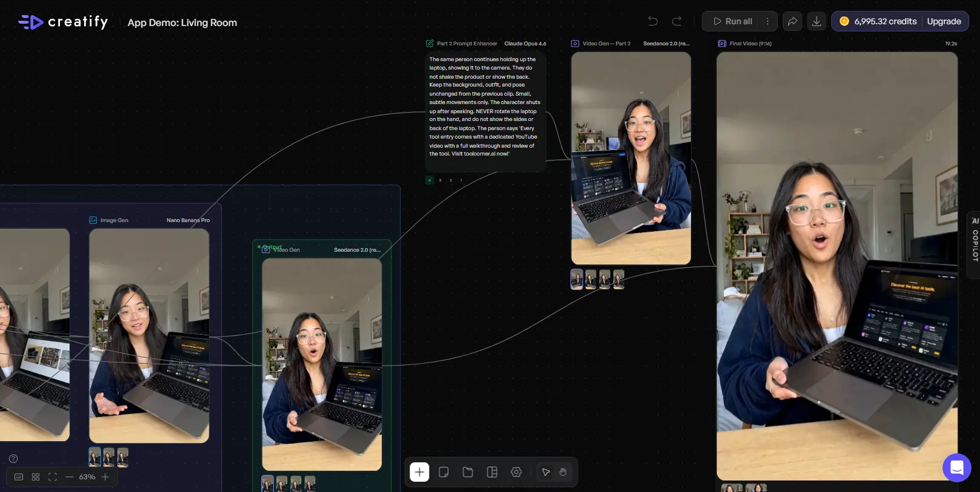Click the Image Gen node icon

(93, 220)
